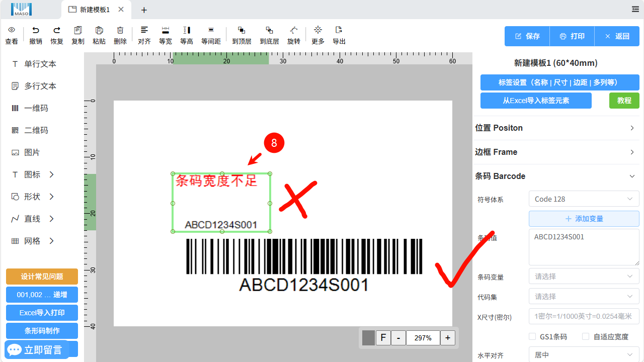Select green-framed barcode element on canvas
This screenshot has height=362, width=644.
point(221,203)
